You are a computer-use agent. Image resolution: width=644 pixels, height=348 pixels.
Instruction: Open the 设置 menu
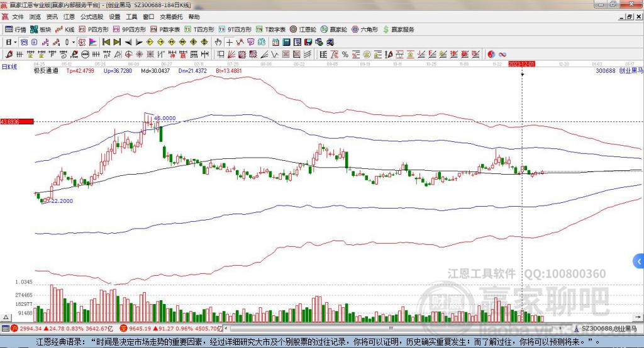coord(114,17)
